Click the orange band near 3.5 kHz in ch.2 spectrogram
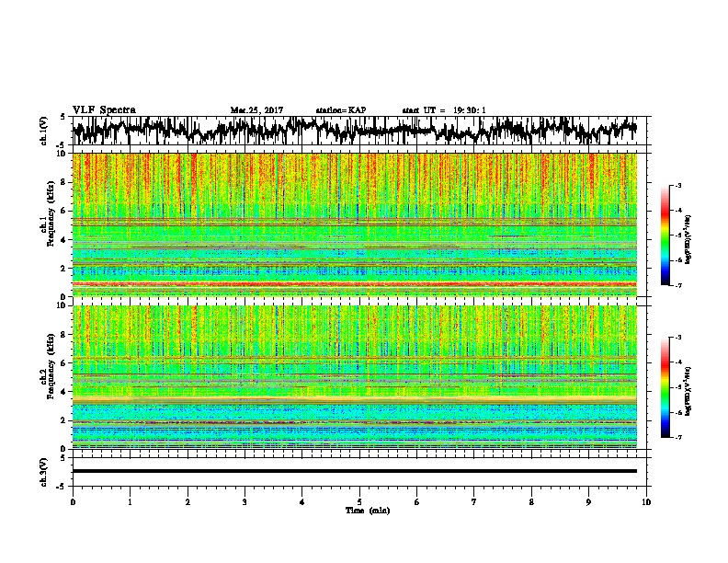Viewport: 728px width, 563px height. 355,399
